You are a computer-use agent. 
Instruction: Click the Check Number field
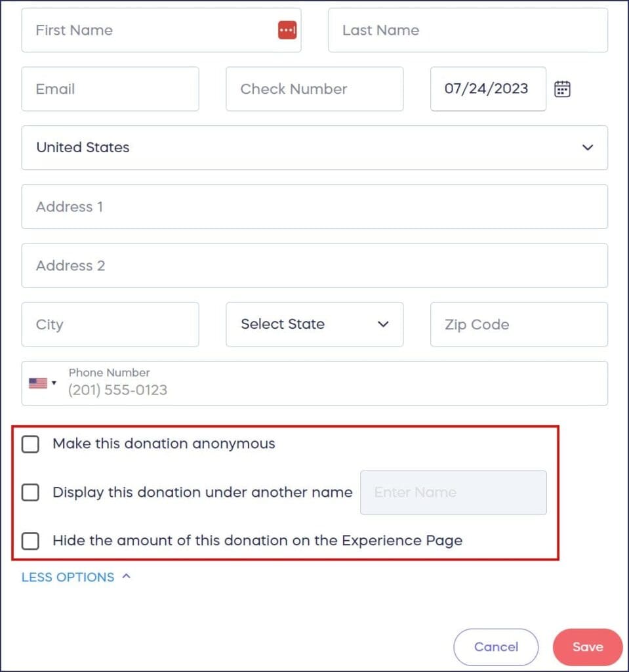[x=314, y=89]
